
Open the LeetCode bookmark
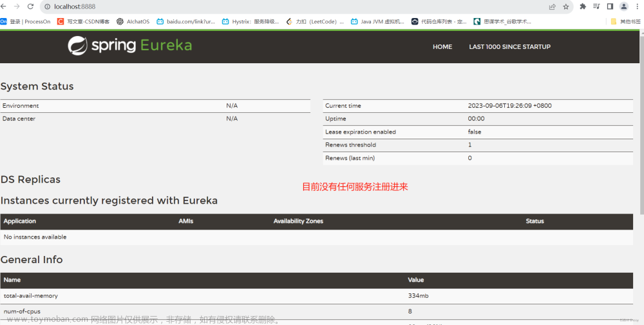[x=315, y=21]
